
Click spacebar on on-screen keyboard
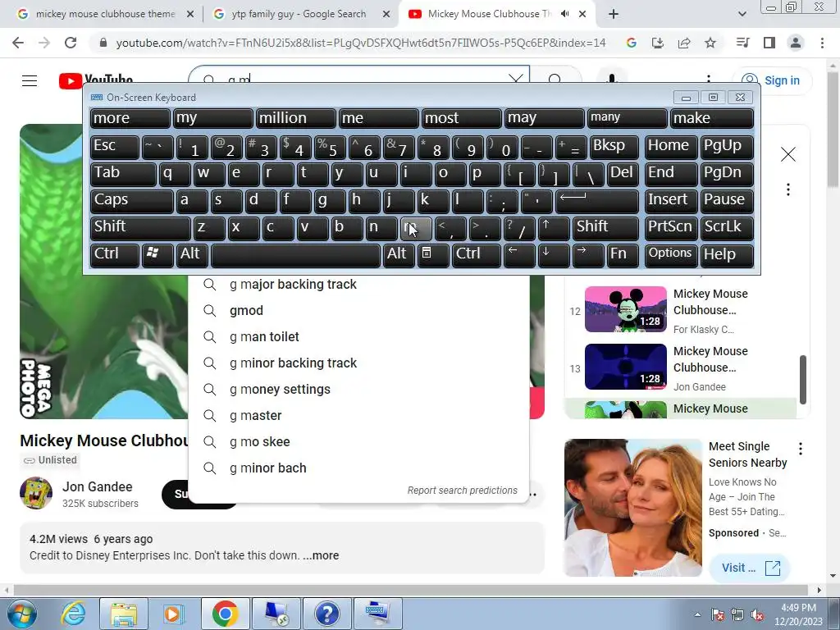(x=295, y=255)
